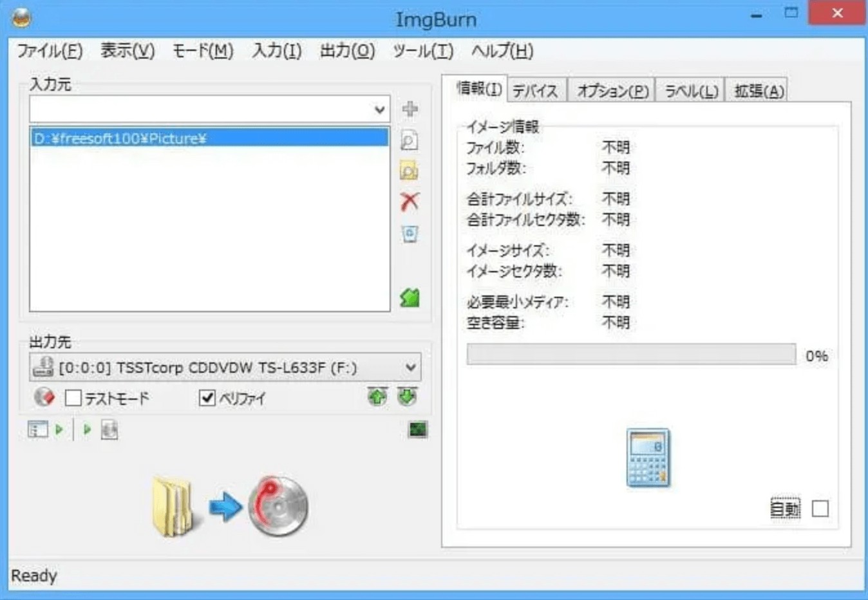This screenshot has height=600, width=868.
Task: Open the ツール(T) menu
Action: click(x=424, y=51)
